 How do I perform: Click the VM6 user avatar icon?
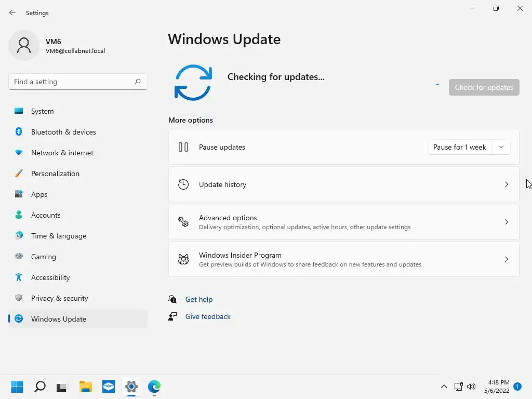click(x=24, y=45)
